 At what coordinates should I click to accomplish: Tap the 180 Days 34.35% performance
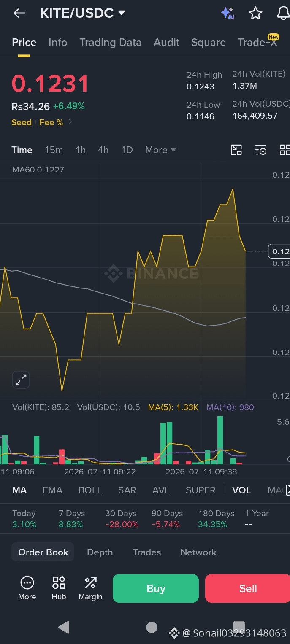(x=216, y=519)
